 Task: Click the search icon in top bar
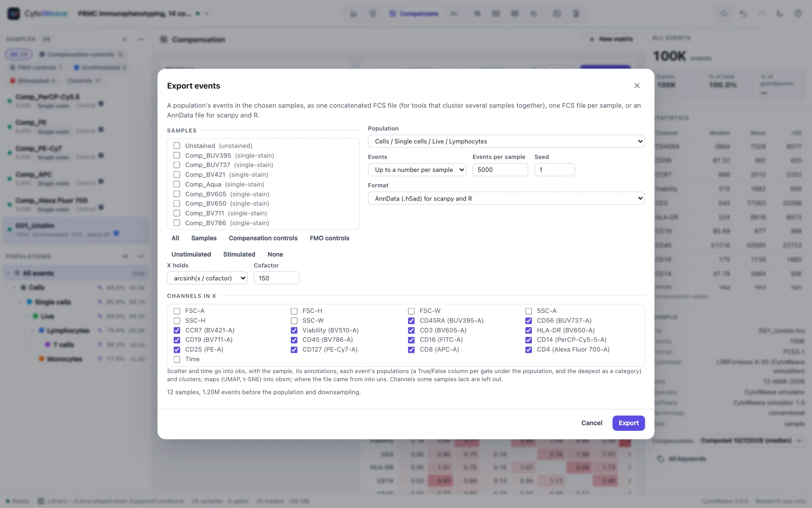[x=724, y=13]
